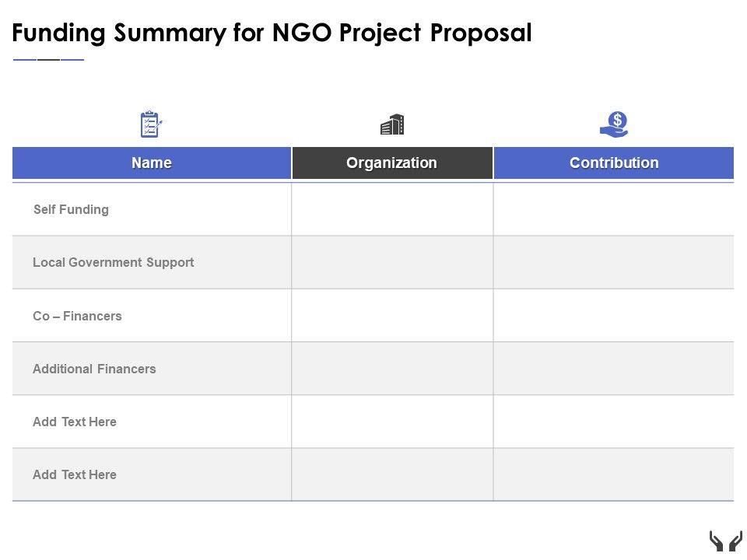This screenshot has height=560, width=747.
Task: Click Organization cell for Local Government Support
Action: tap(392, 262)
